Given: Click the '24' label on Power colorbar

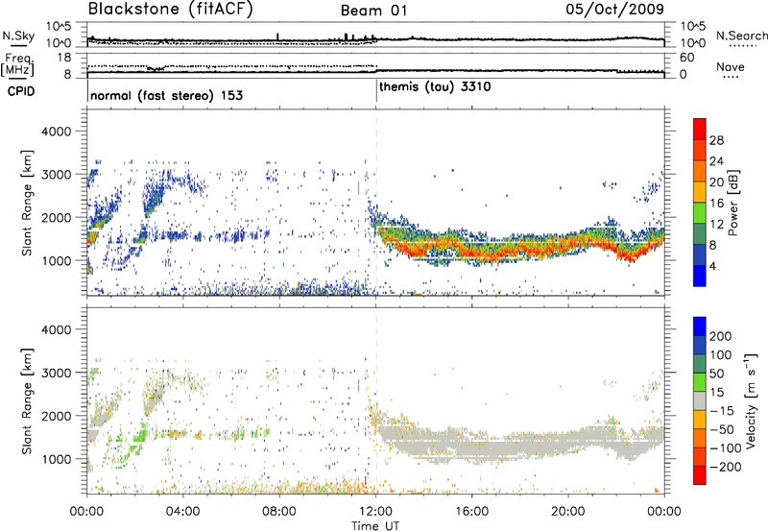Looking at the screenshot, I should 716,161.
